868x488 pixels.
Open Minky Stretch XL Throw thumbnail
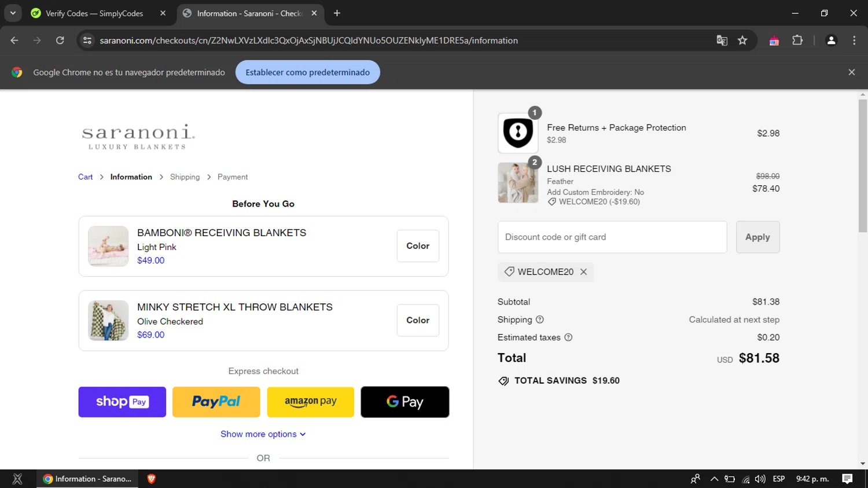click(108, 320)
